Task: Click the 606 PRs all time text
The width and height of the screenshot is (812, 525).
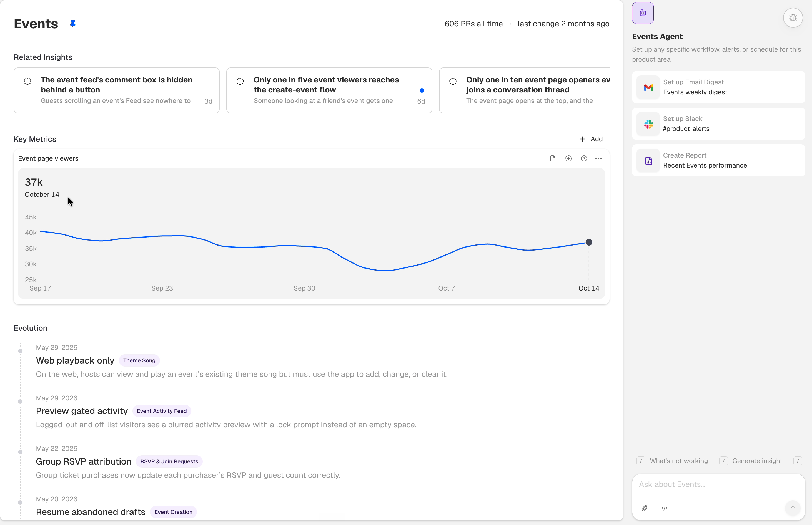Action: (x=473, y=24)
